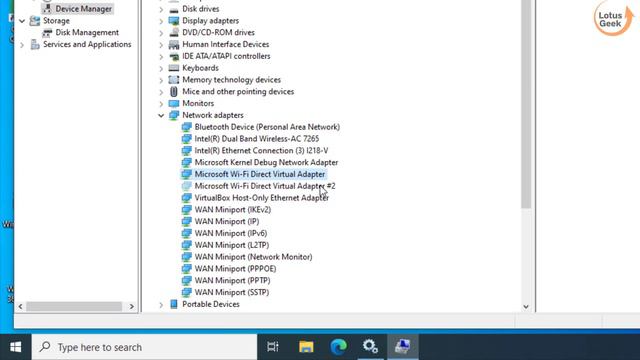Open Disk Management in the left tree
This screenshot has height=360, width=640.
(x=87, y=33)
